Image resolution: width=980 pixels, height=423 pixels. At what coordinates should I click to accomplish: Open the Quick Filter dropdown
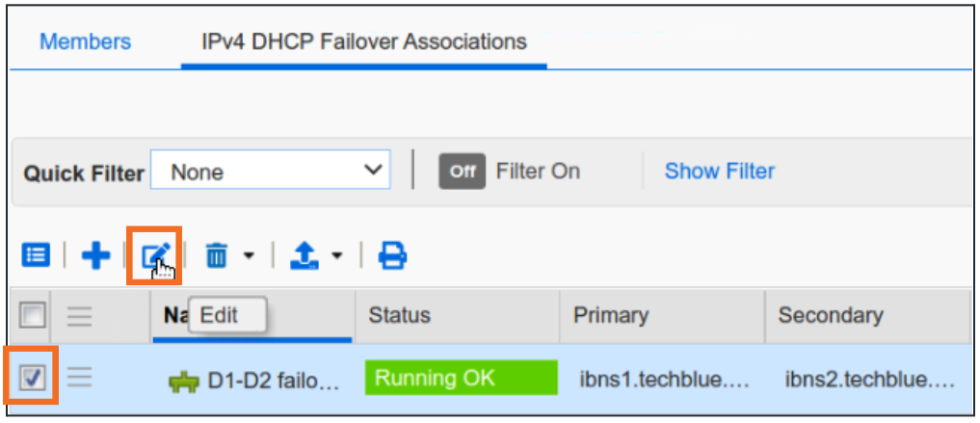point(271,172)
